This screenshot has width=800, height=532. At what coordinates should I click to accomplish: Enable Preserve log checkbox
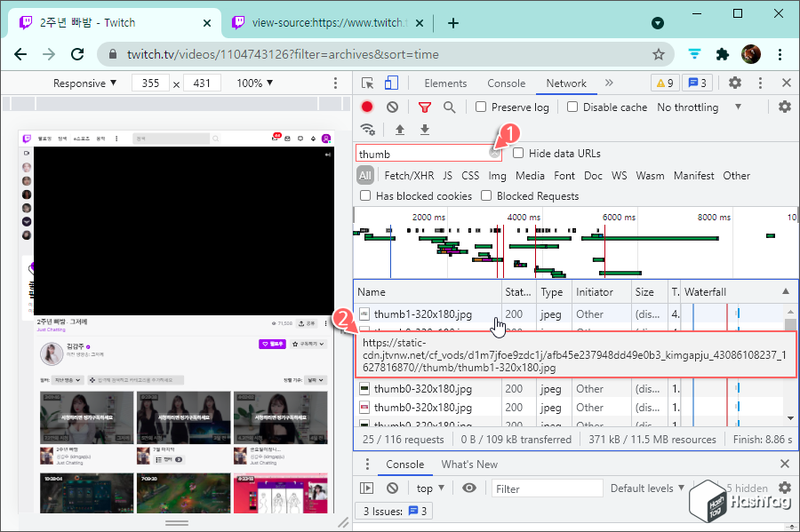tap(481, 107)
